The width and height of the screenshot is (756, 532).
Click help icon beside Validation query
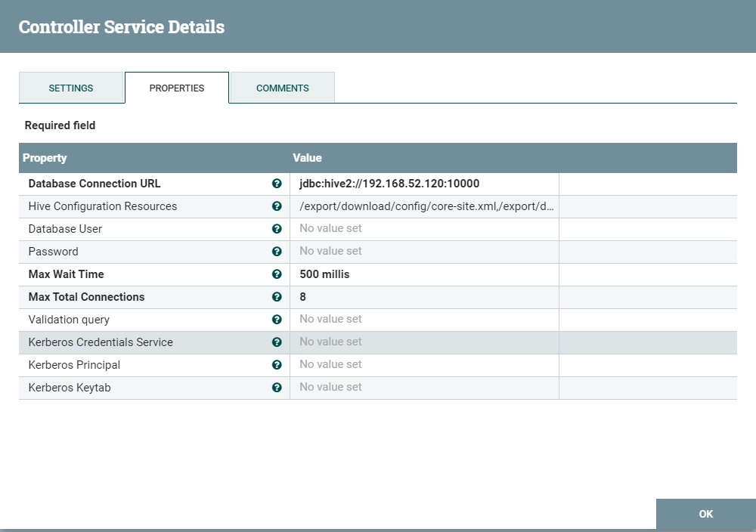pos(277,320)
